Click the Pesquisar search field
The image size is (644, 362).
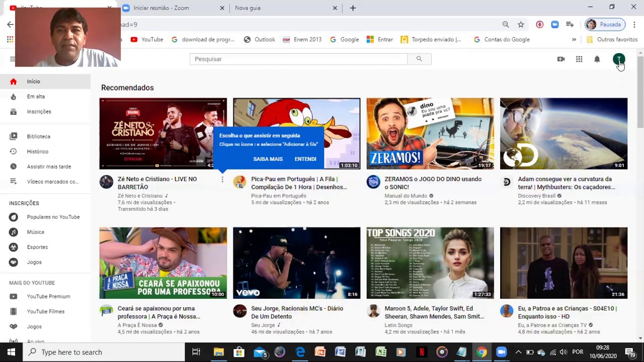[298, 59]
